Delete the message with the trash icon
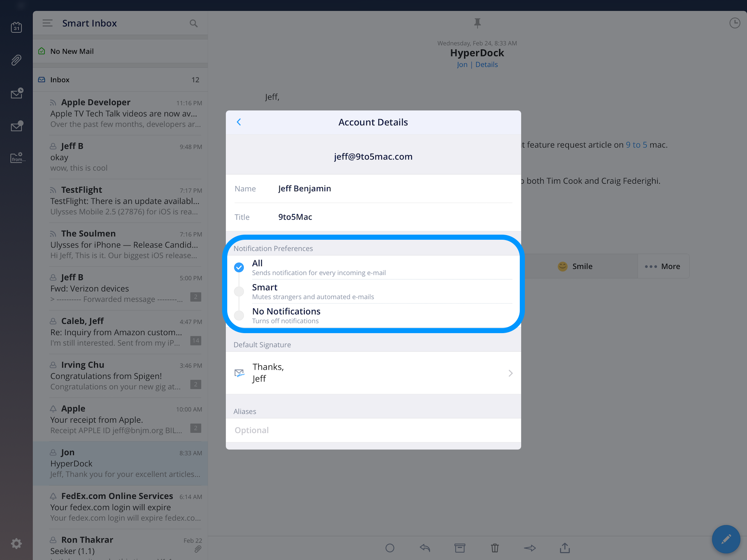Viewport: 747px width, 560px height. click(494, 548)
